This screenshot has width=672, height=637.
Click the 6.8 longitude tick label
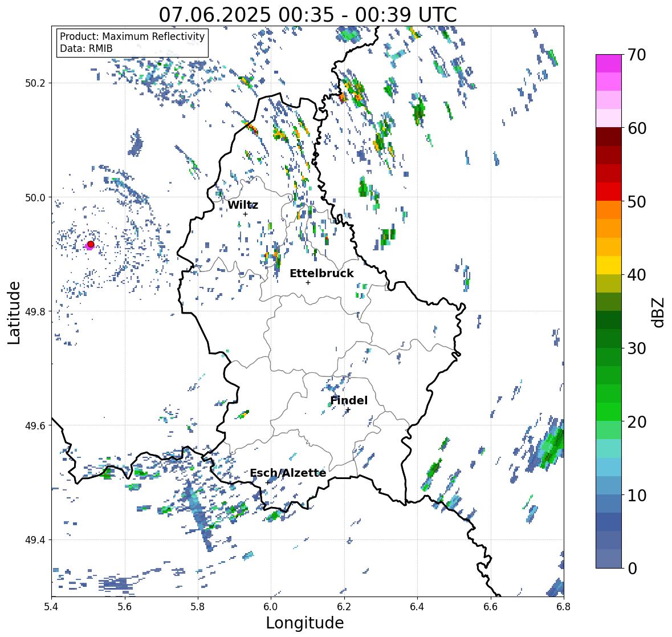(564, 607)
